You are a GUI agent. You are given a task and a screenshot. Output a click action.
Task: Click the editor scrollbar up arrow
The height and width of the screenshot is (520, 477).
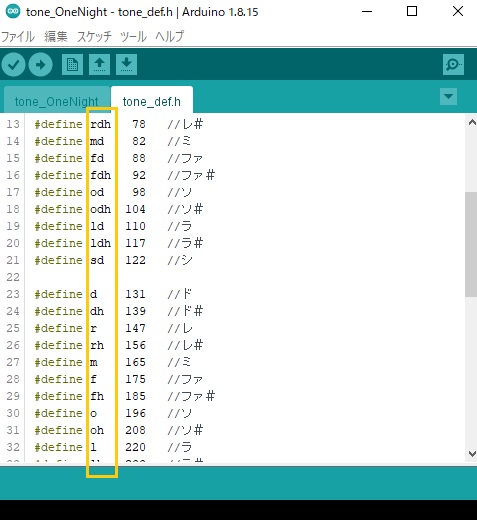tap(472, 122)
